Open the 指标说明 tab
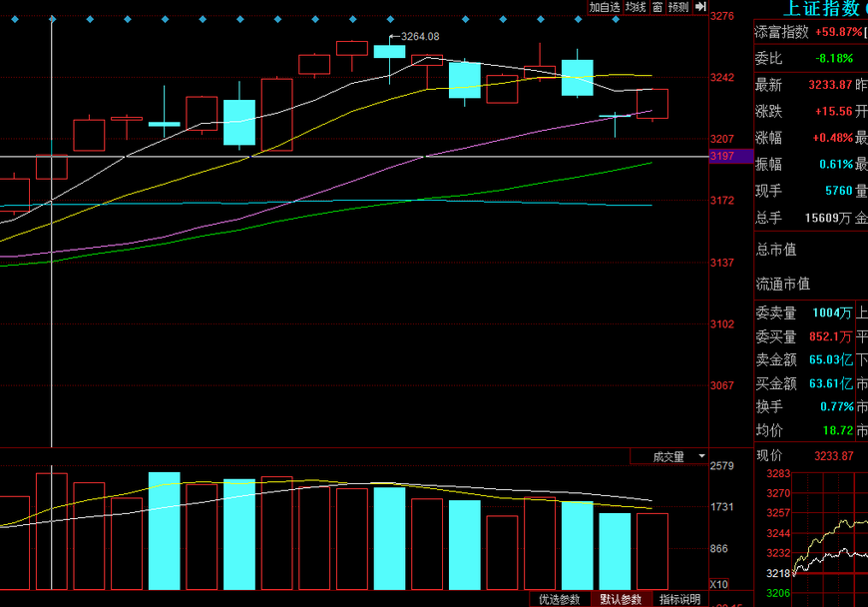The height and width of the screenshot is (607, 868). (679, 599)
